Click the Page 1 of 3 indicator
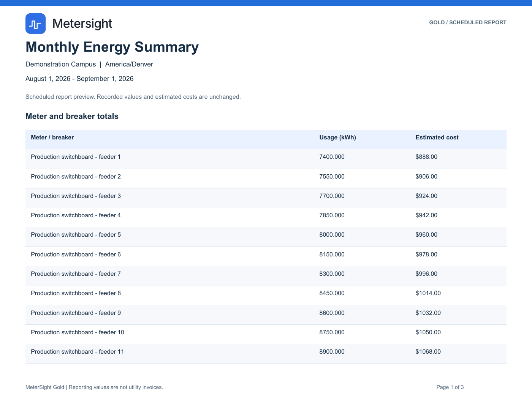 pyautogui.click(x=450, y=387)
